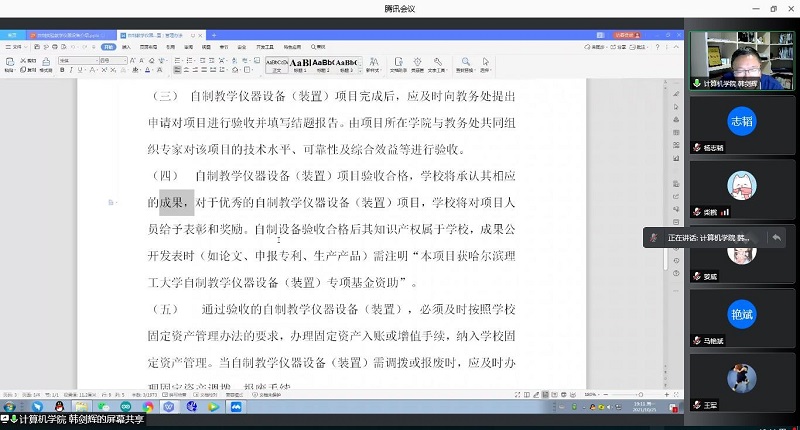Viewport: 800px width, 430px height.
Task: Open new document tab with plus button
Action: point(216,34)
